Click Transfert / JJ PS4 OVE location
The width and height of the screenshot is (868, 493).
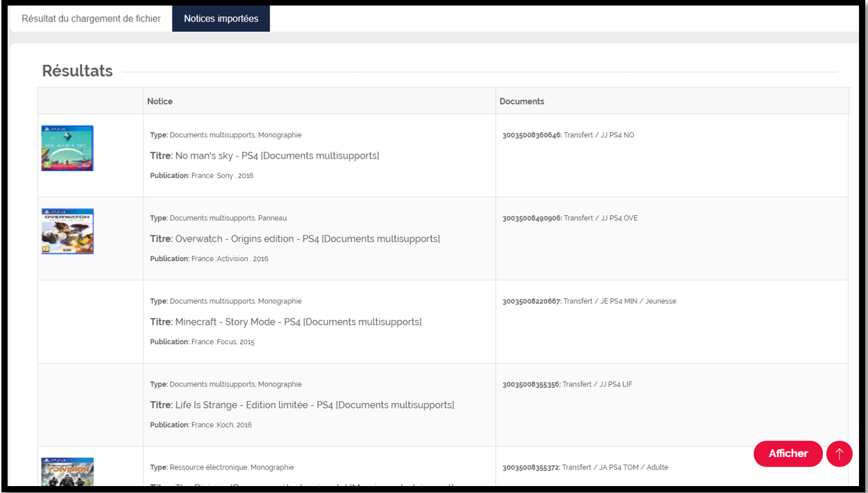pos(601,218)
